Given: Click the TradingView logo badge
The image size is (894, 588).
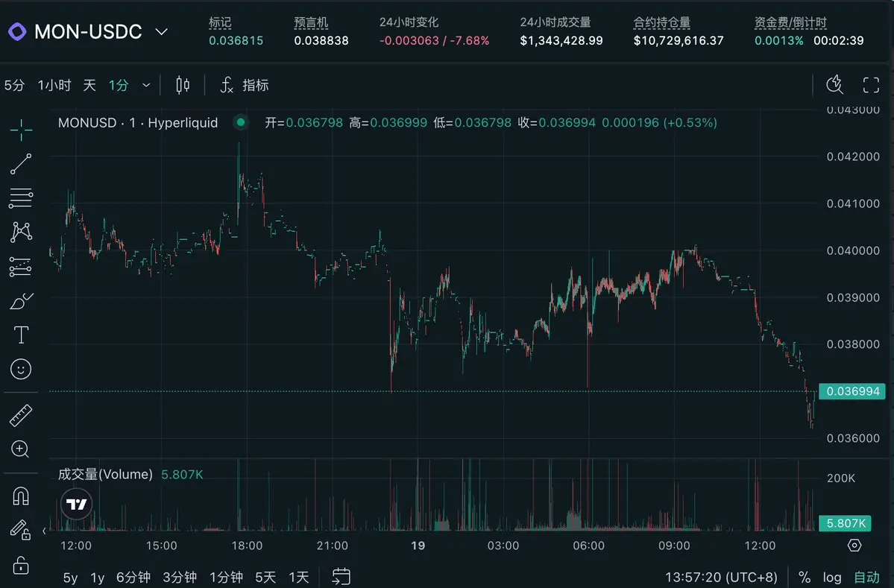Looking at the screenshot, I should click(76, 504).
